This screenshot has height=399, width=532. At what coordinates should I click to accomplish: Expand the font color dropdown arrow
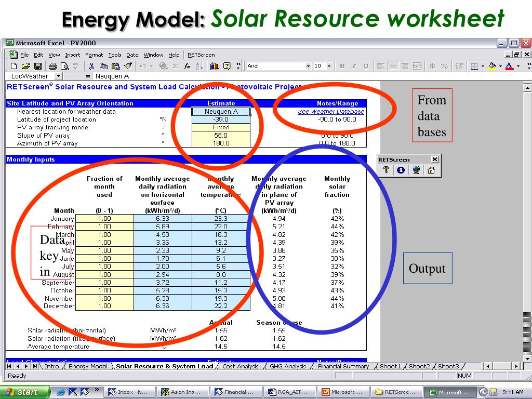pyautogui.click(x=518, y=66)
